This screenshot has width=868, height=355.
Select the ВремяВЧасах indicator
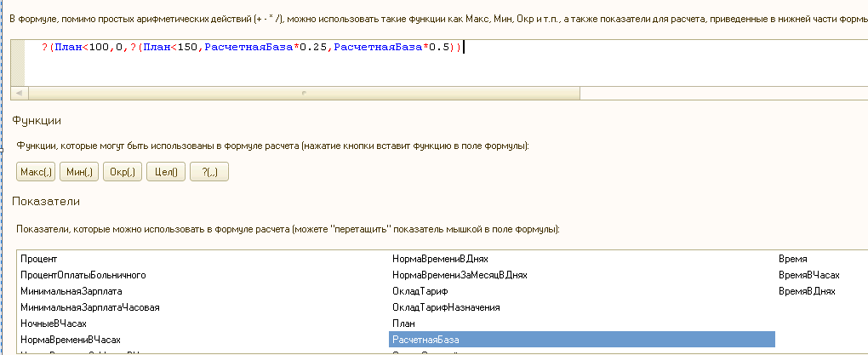coord(808,275)
